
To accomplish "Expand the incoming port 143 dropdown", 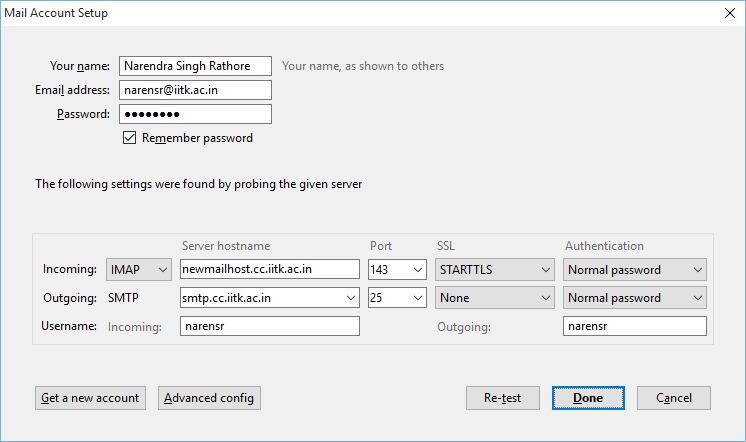I will [397, 269].
